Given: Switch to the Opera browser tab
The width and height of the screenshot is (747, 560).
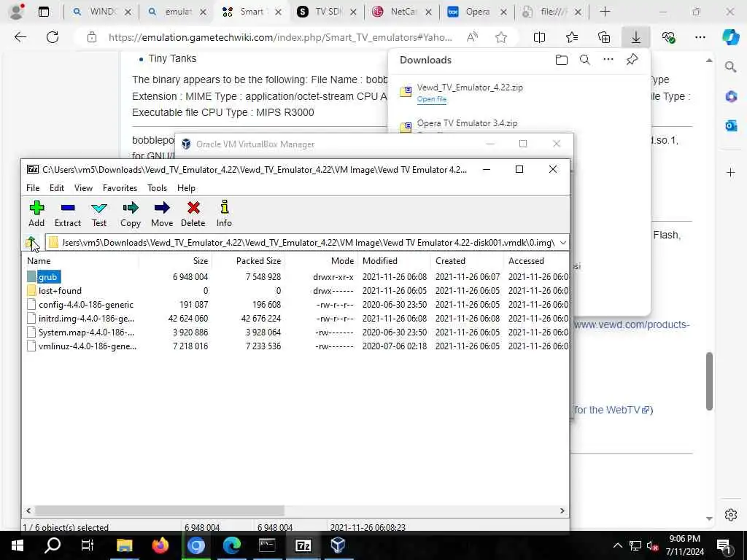Looking at the screenshot, I should click(478, 12).
